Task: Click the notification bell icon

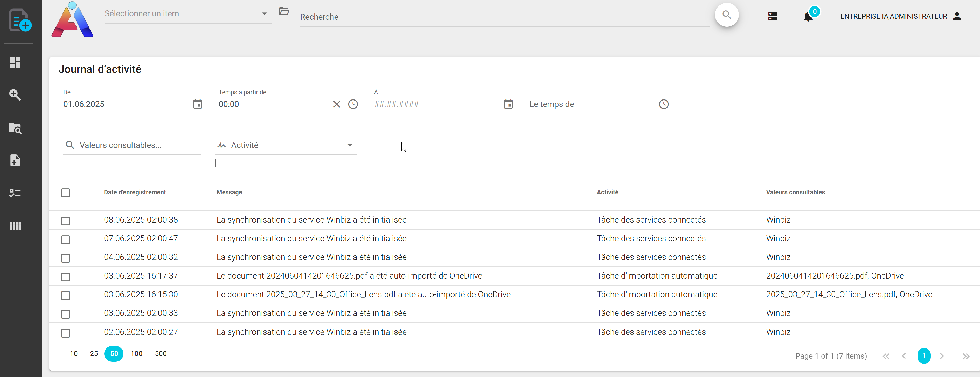Action: [808, 17]
